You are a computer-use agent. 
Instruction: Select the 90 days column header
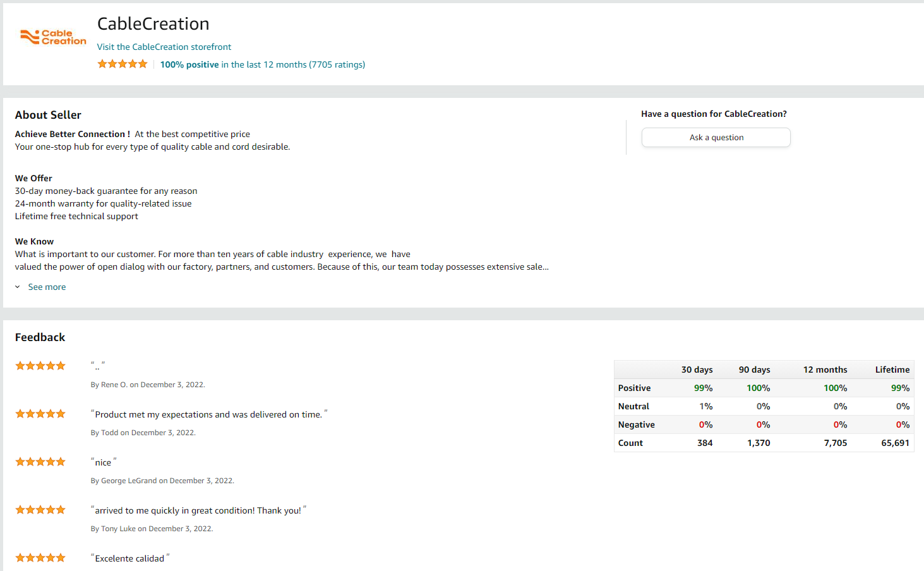(x=754, y=370)
